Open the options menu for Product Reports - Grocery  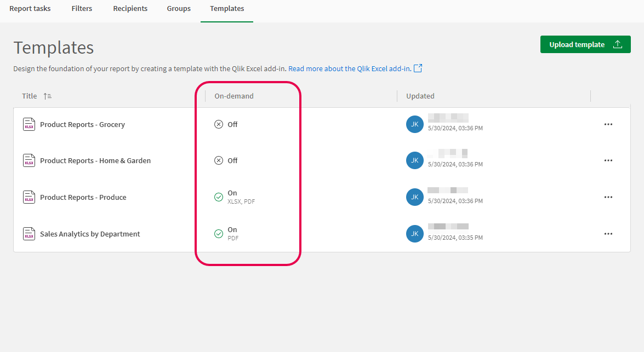pos(608,124)
